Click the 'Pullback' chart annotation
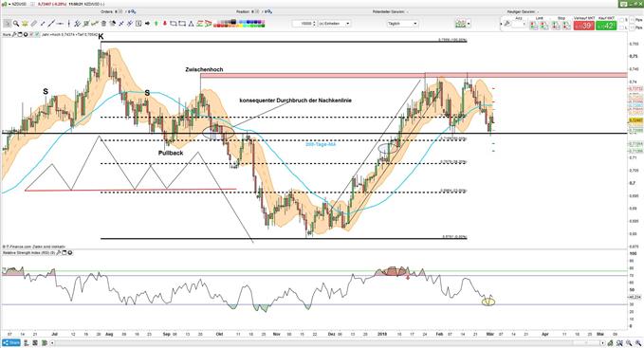 171,153
